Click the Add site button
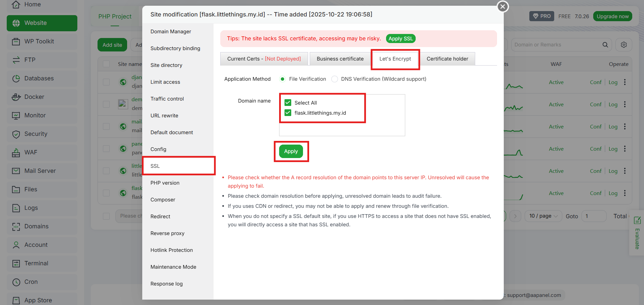 click(x=112, y=45)
